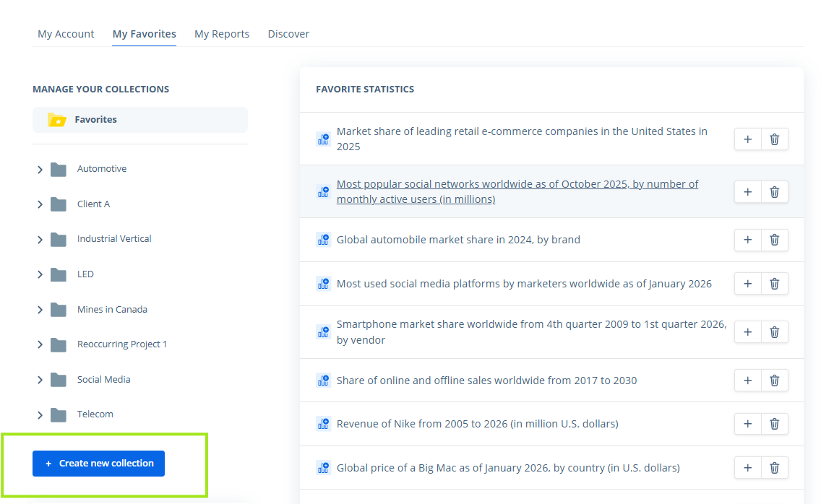Add Nike revenue statistic to a collection
Screen dimensions: 834x504
point(748,424)
